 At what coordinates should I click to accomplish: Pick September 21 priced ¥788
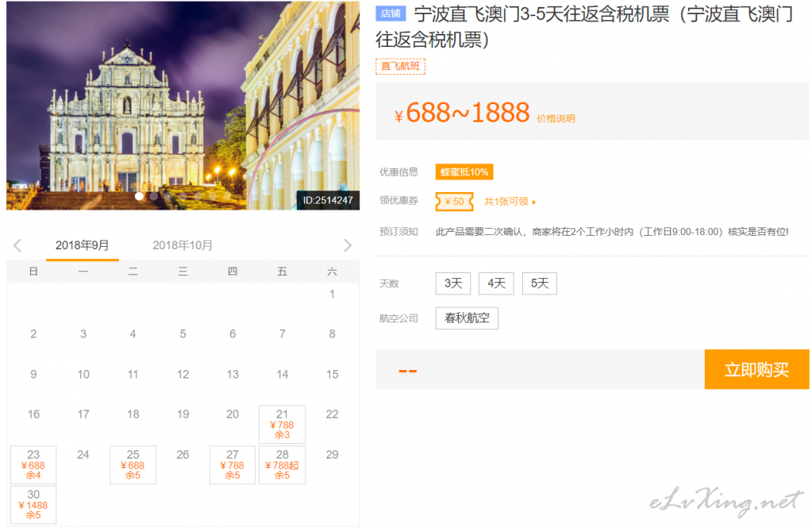283,424
